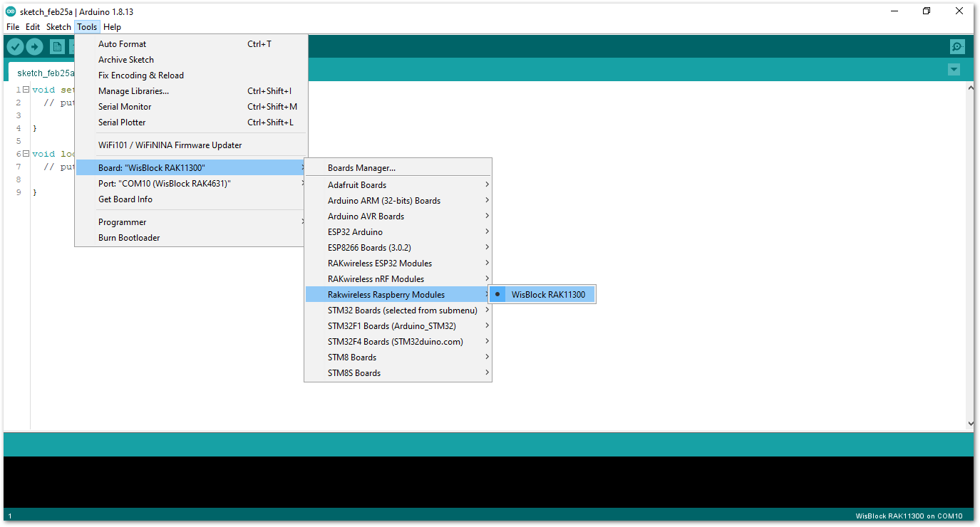
Task: Open WiFi101 / WiFiNINA Firmware Updater
Action: pyautogui.click(x=191, y=145)
